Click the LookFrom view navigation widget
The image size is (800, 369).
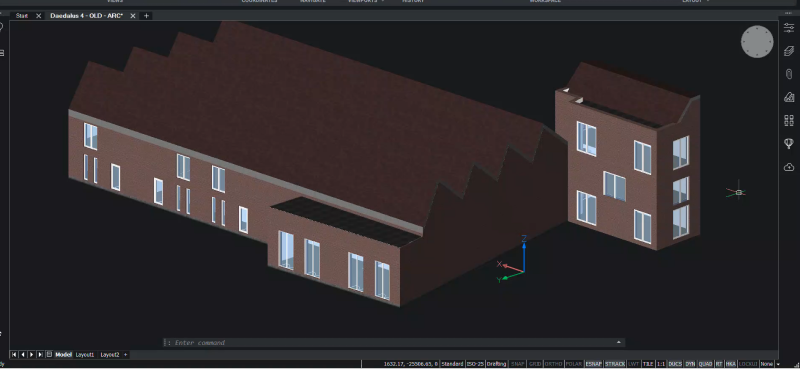[x=757, y=41]
